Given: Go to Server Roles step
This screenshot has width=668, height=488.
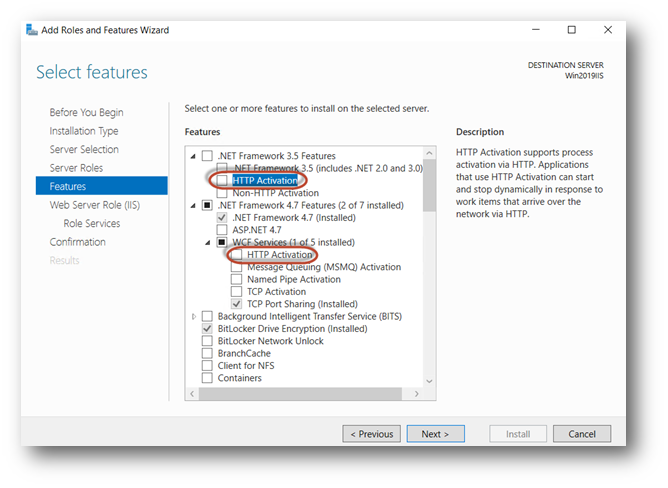Looking at the screenshot, I should point(76,168).
